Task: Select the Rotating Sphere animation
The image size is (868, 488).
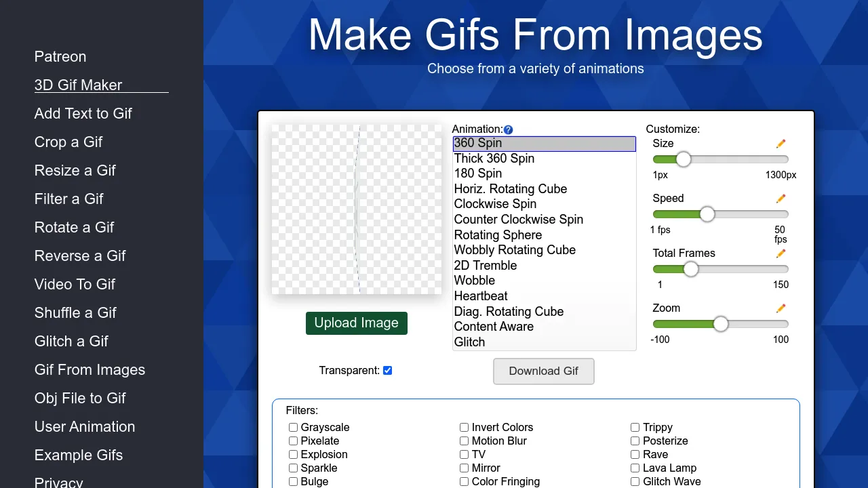Action: click(498, 235)
